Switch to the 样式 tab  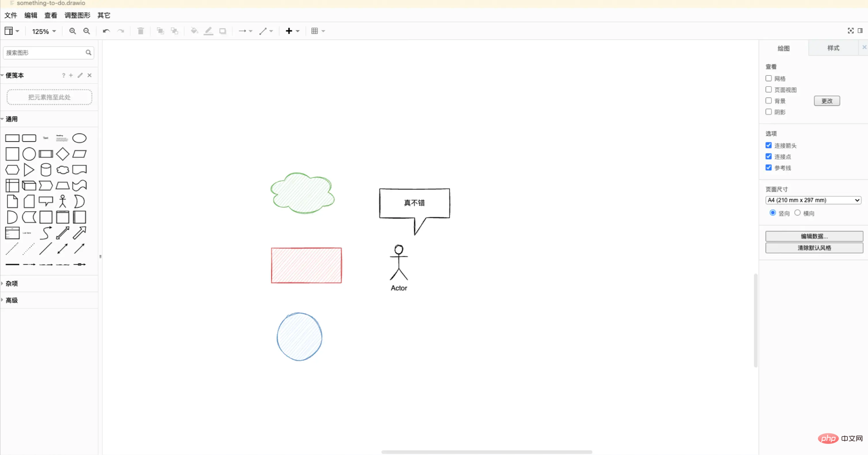(x=834, y=47)
